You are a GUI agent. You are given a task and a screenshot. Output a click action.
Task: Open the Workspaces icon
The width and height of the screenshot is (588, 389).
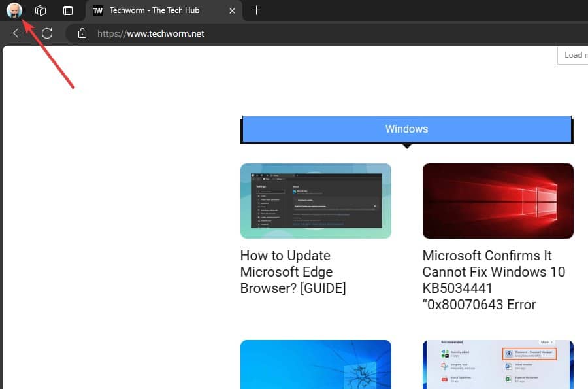pyautogui.click(x=41, y=10)
